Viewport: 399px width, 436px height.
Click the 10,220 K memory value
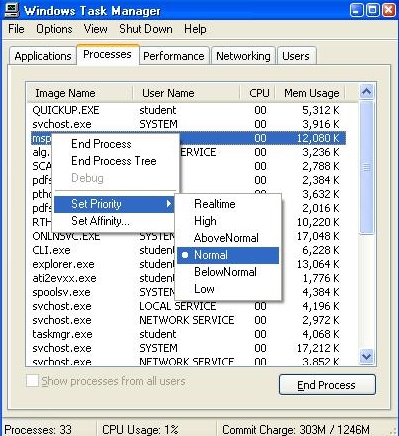pos(318,222)
